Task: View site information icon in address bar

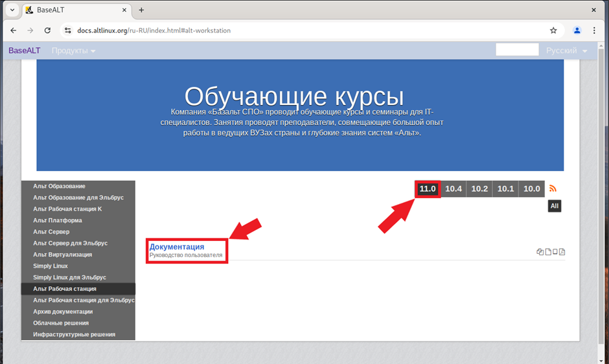Action: tap(67, 30)
